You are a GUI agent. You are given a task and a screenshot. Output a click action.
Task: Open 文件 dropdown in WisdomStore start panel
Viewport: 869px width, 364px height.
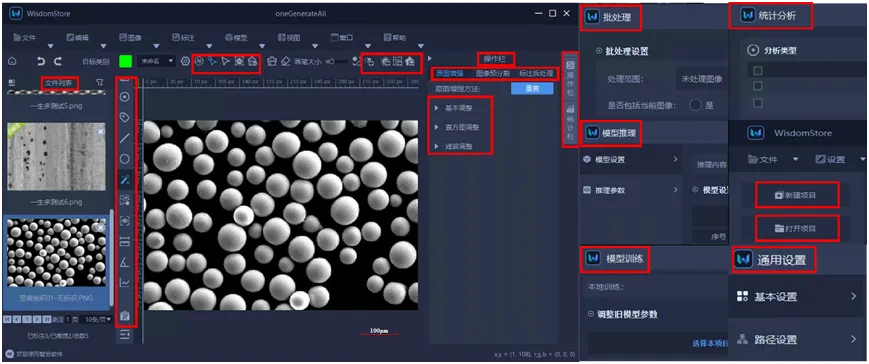click(x=773, y=160)
